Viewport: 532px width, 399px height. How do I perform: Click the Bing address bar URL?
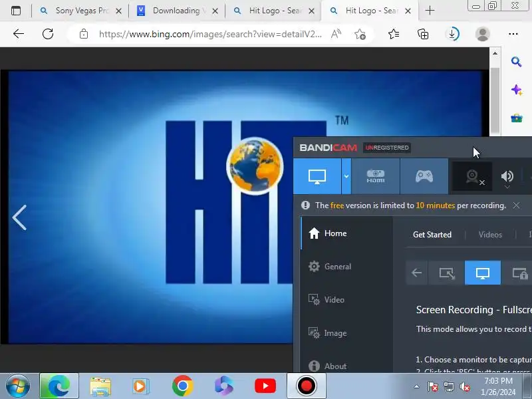pyautogui.click(x=210, y=34)
